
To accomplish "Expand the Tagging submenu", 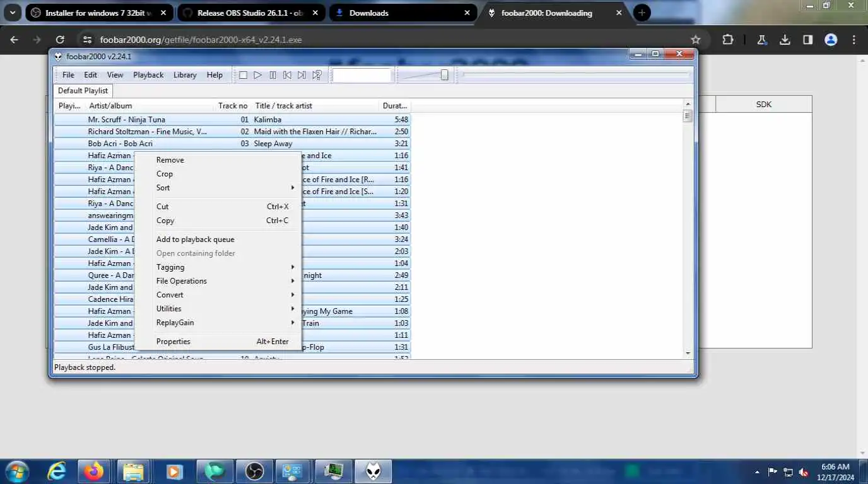I will [x=218, y=267].
